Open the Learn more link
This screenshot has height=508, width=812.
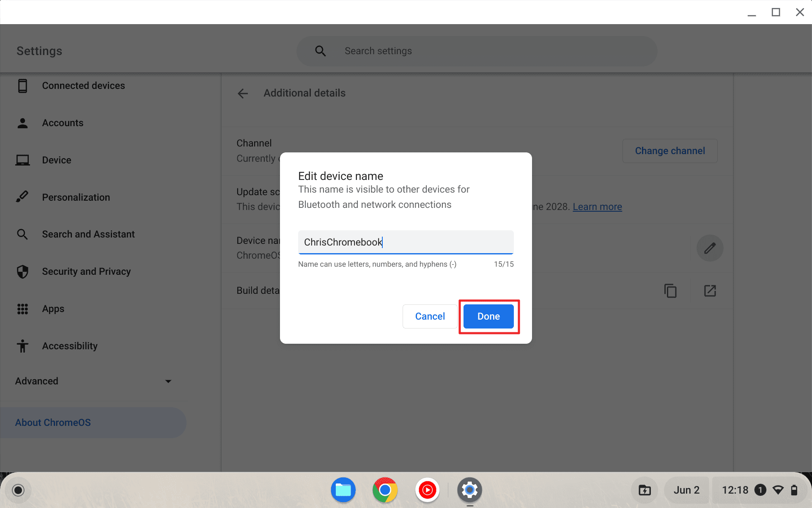click(597, 207)
